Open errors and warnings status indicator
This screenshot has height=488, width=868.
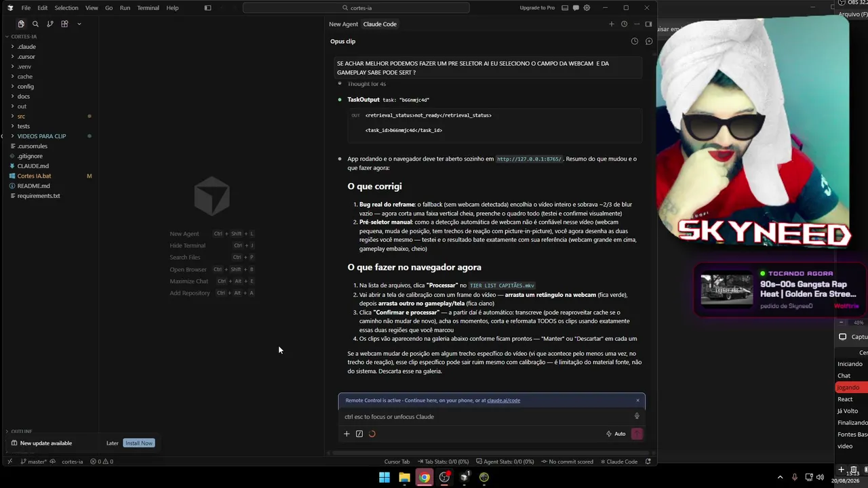(102, 462)
